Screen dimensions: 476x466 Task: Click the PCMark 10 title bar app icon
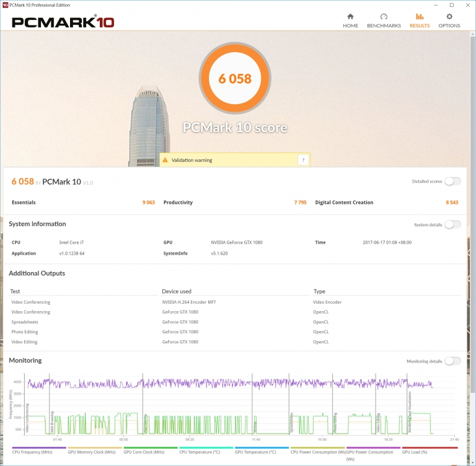coord(5,5)
